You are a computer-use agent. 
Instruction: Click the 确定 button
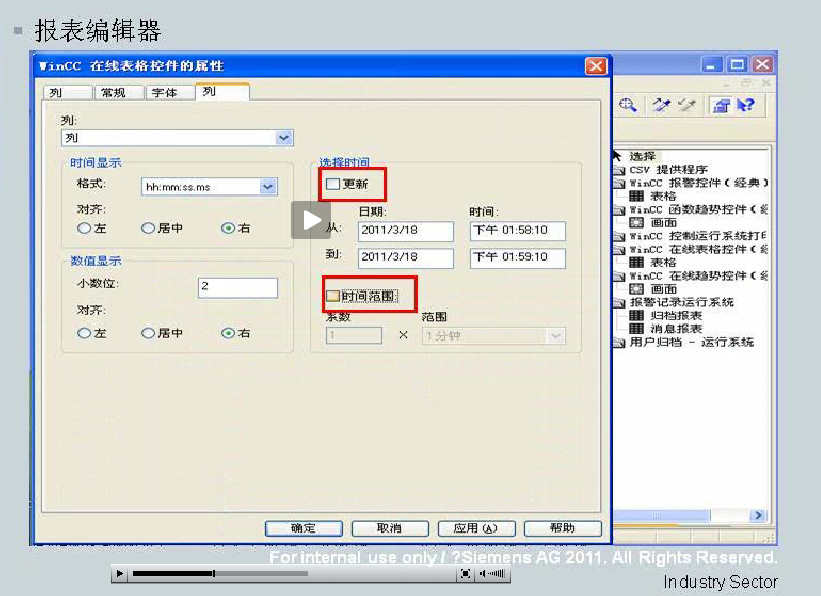point(304,528)
